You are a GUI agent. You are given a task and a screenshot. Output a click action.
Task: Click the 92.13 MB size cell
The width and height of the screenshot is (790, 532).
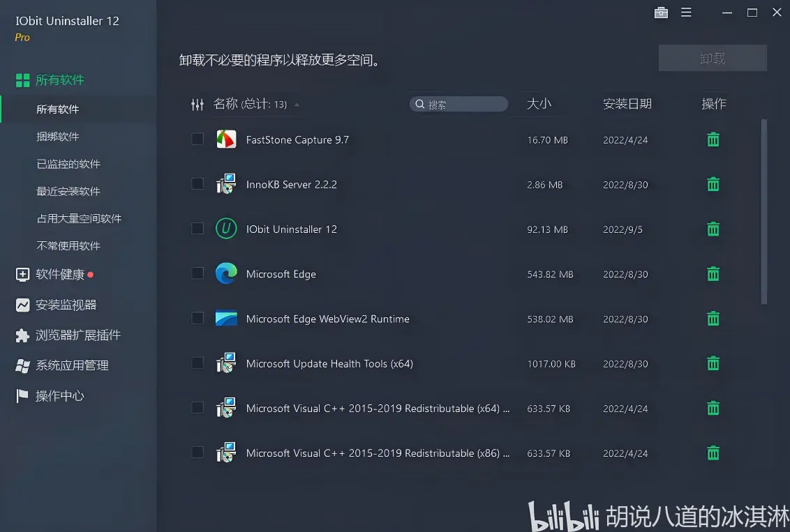548,229
